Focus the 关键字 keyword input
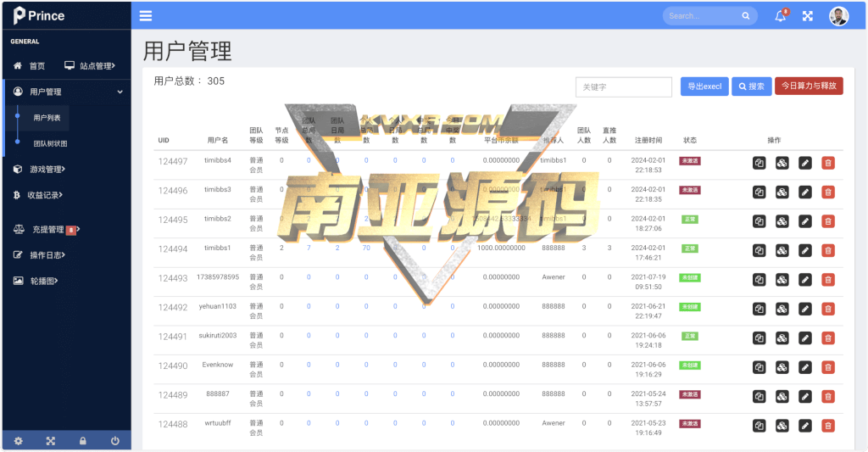Screen dimensions: 868x452 [x=623, y=87]
